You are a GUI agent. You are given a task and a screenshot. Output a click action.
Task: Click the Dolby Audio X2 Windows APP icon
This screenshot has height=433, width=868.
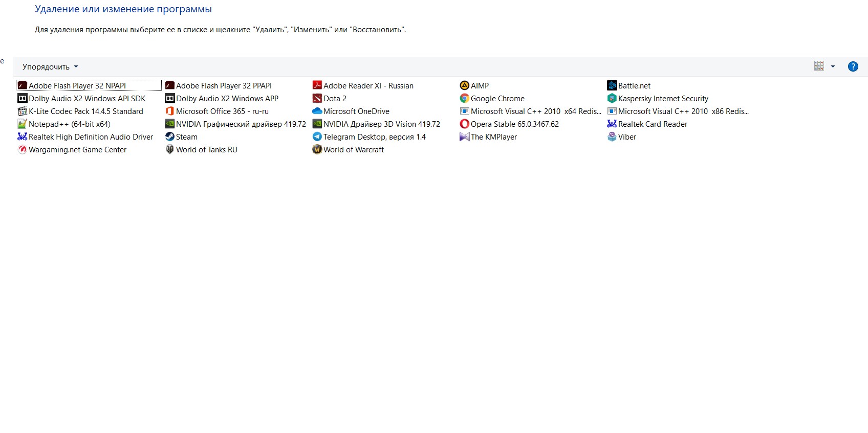coord(170,98)
